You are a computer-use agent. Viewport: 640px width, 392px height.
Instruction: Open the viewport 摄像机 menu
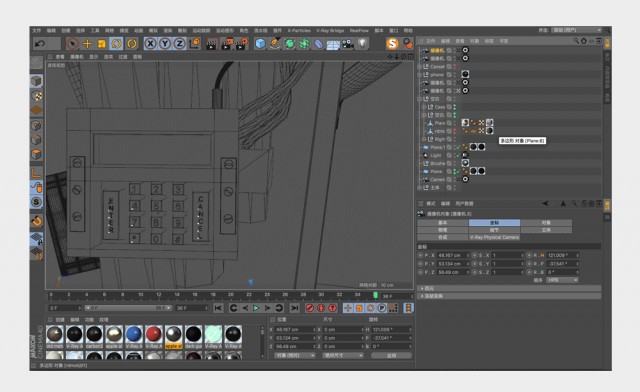[x=76, y=57]
